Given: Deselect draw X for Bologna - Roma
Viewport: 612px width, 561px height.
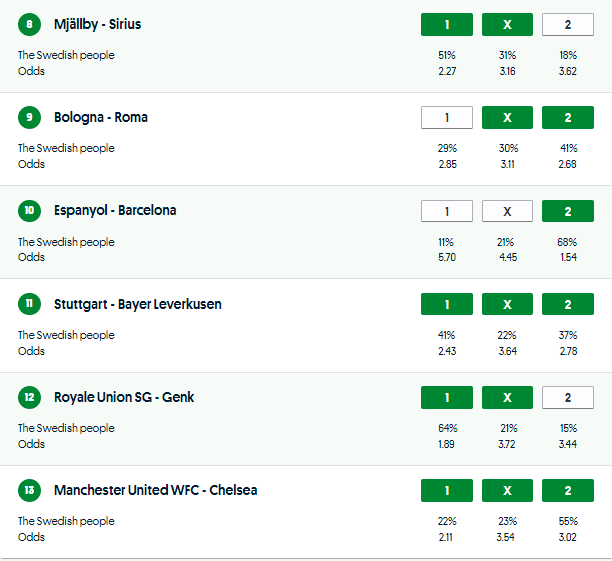Looking at the screenshot, I should pyautogui.click(x=507, y=118).
